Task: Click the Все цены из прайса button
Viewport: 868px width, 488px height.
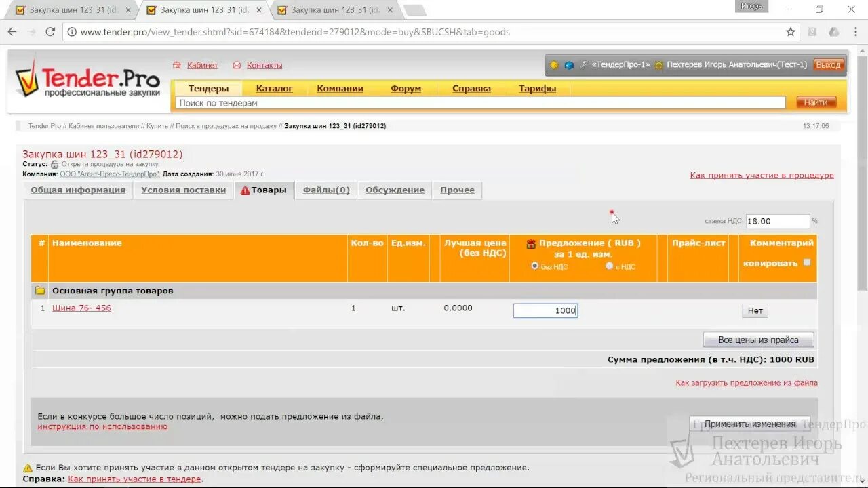Action: (758, 340)
